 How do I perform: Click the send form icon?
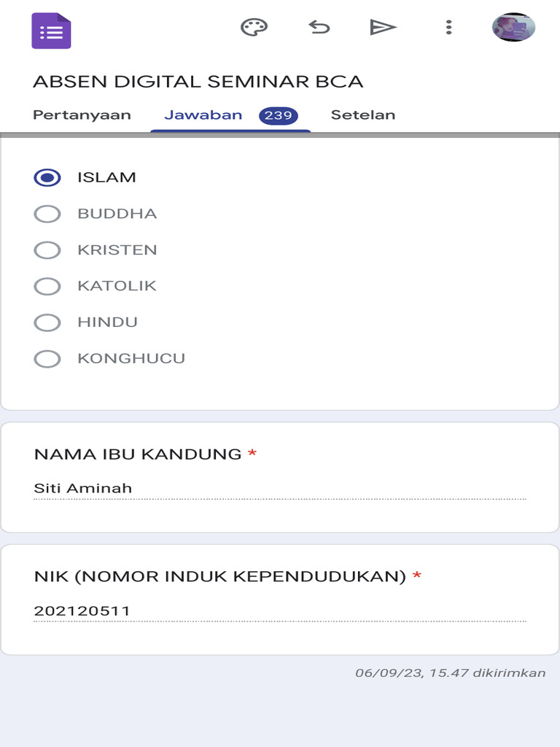pyautogui.click(x=383, y=28)
